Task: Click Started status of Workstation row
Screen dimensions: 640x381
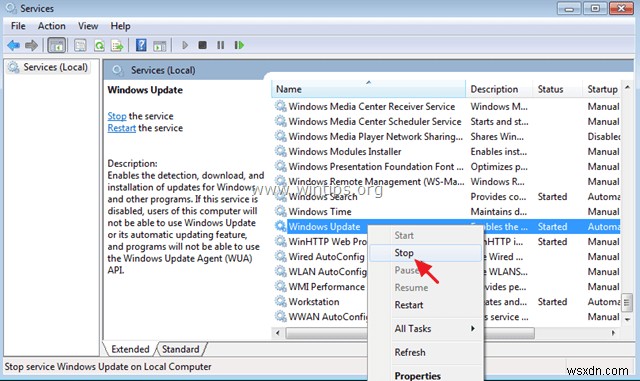Action: point(552,302)
